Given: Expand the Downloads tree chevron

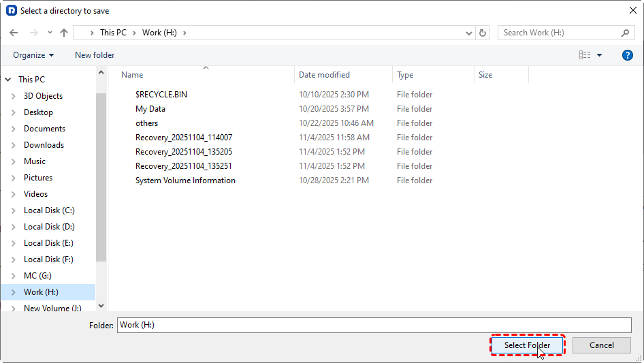Looking at the screenshot, I should (x=14, y=145).
